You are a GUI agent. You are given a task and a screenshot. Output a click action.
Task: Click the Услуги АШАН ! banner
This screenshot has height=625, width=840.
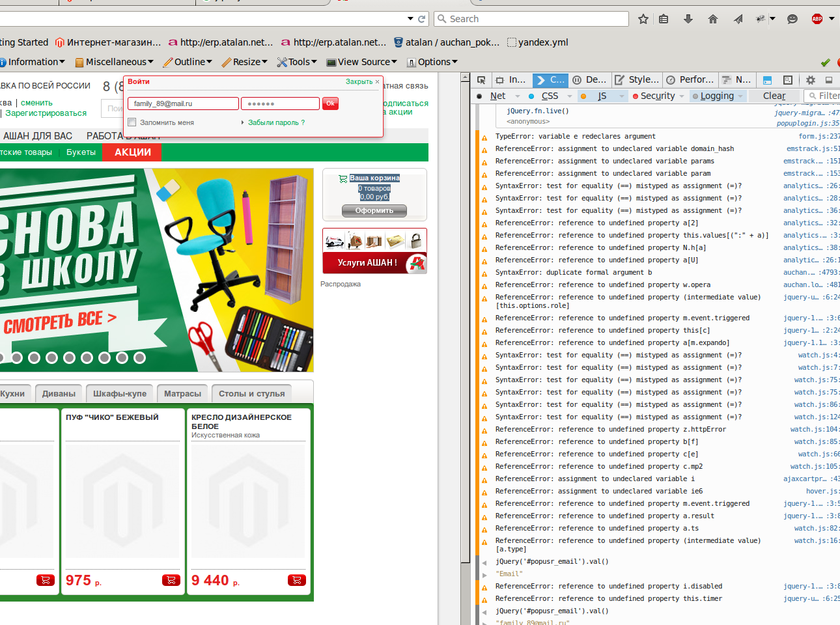point(374,263)
